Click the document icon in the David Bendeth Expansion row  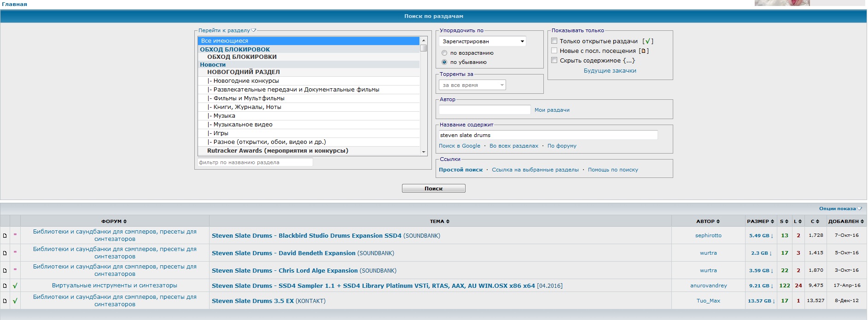point(5,253)
